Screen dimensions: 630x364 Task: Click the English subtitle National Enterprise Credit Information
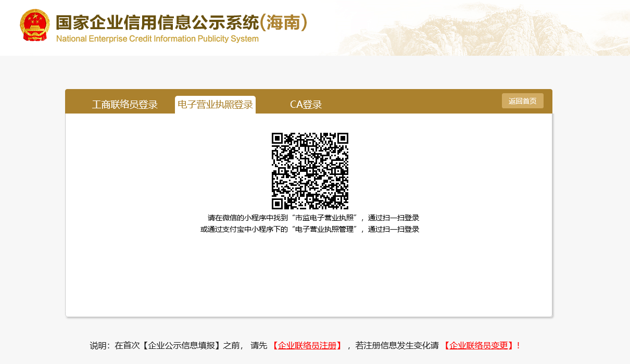pos(157,39)
